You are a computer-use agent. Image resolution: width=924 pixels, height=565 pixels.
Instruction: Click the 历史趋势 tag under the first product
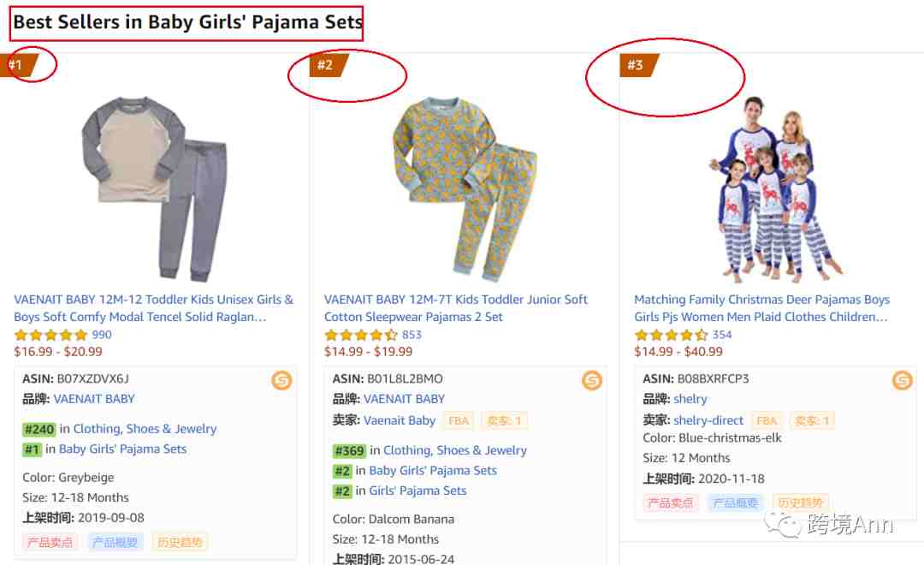180,542
